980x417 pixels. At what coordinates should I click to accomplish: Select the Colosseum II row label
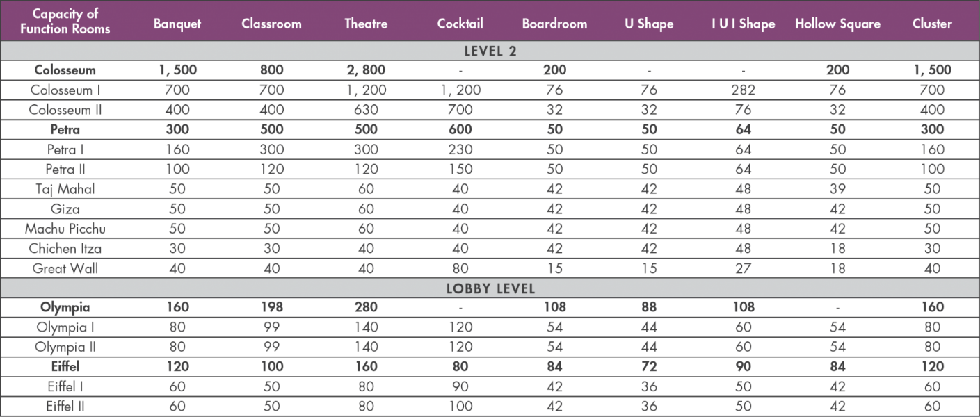coord(65,110)
